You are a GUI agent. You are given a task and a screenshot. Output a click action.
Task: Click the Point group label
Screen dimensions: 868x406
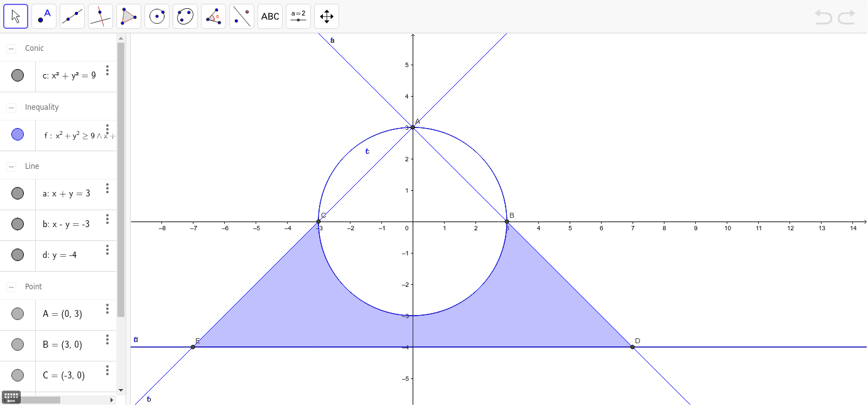33,287
